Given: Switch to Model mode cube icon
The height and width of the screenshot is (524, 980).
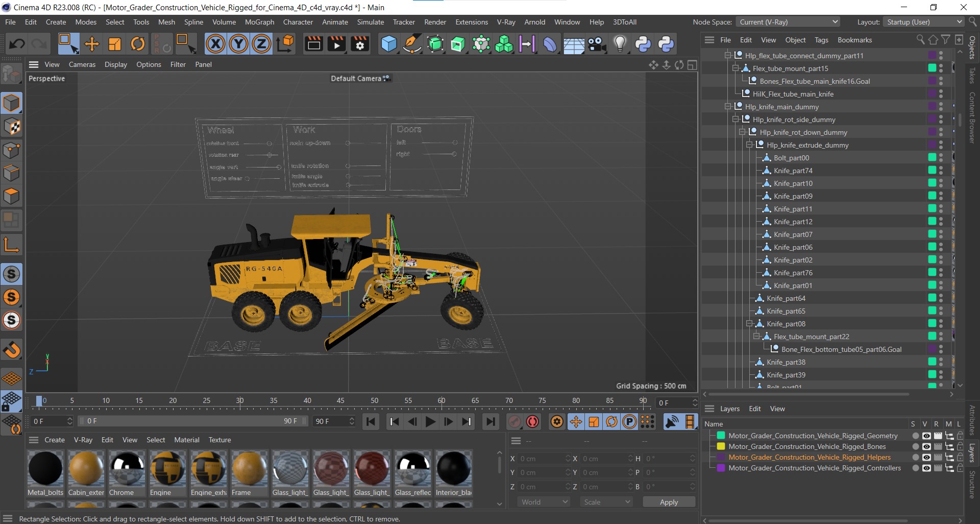Looking at the screenshot, I should point(11,103).
